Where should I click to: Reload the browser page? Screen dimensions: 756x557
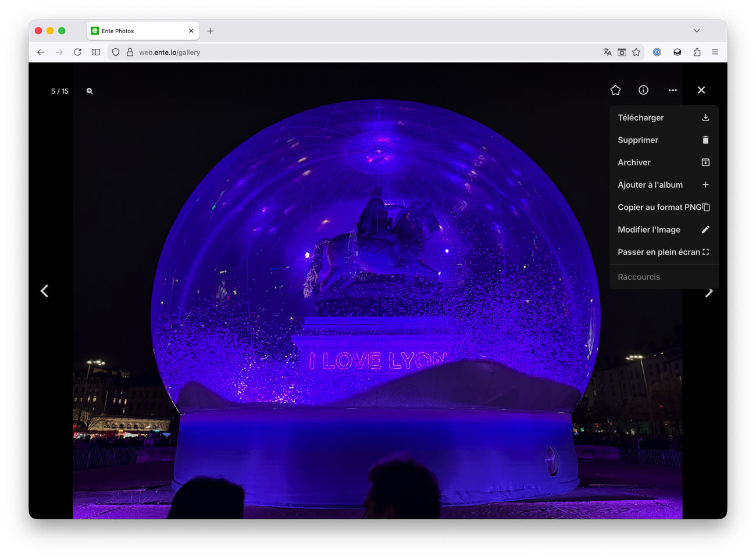click(x=77, y=52)
